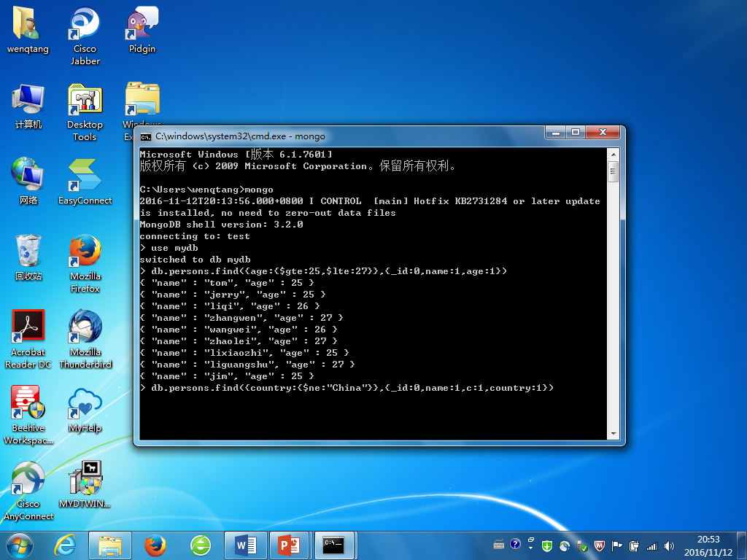Click the result row for "liguangshu"
Screen dimensions: 747x560
(247, 365)
